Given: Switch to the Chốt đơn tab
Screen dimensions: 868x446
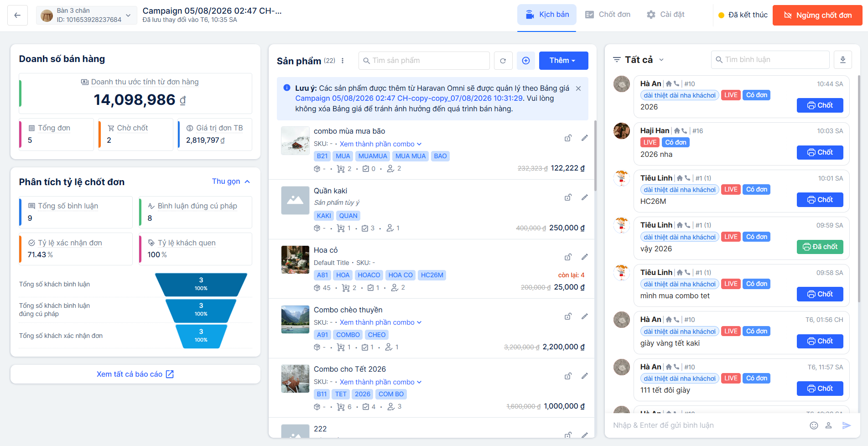Looking at the screenshot, I should click(x=608, y=15).
